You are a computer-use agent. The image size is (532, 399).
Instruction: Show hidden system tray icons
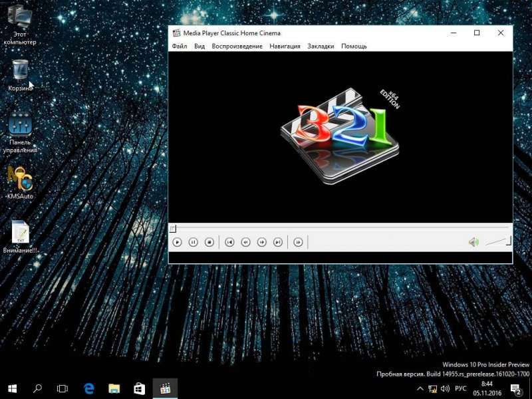420,388
